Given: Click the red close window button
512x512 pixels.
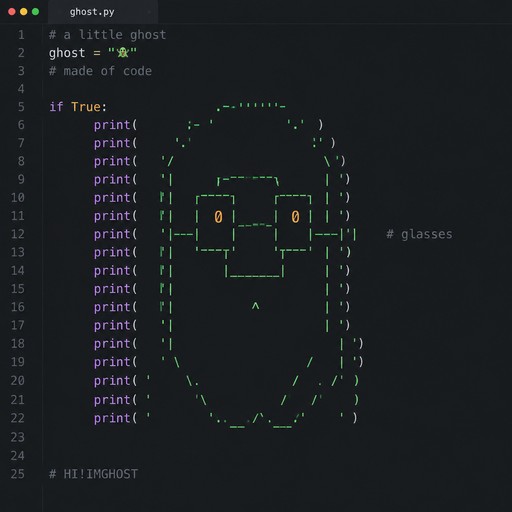Looking at the screenshot, I should [x=12, y=12].
